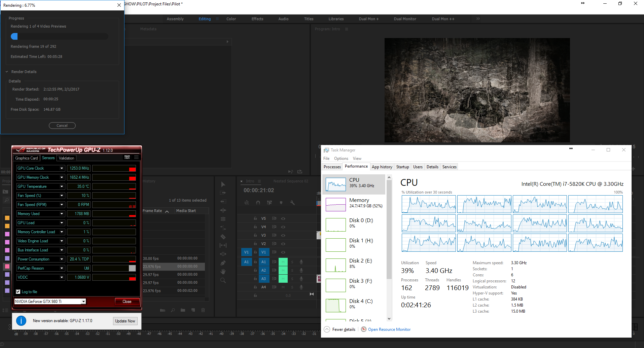Toggle timeline Snap magnet icon
Screen dimensions: 644x348
point(258,203)
